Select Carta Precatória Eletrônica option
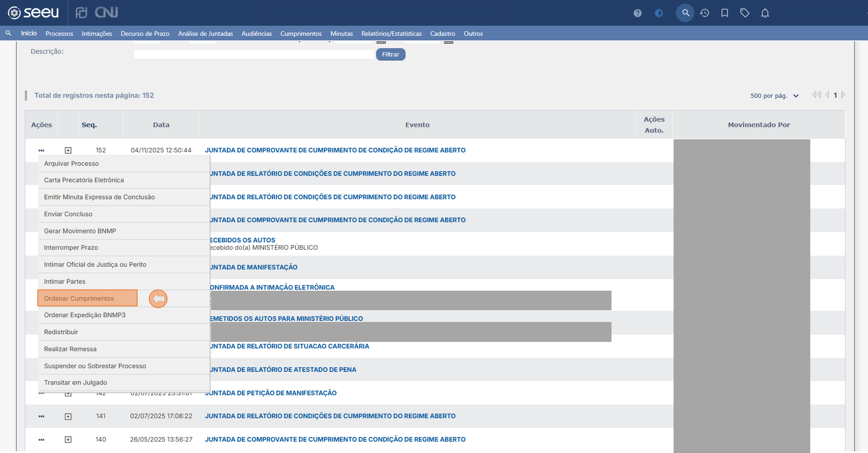Screen dimensions: 868x453 tap(124, 180)
